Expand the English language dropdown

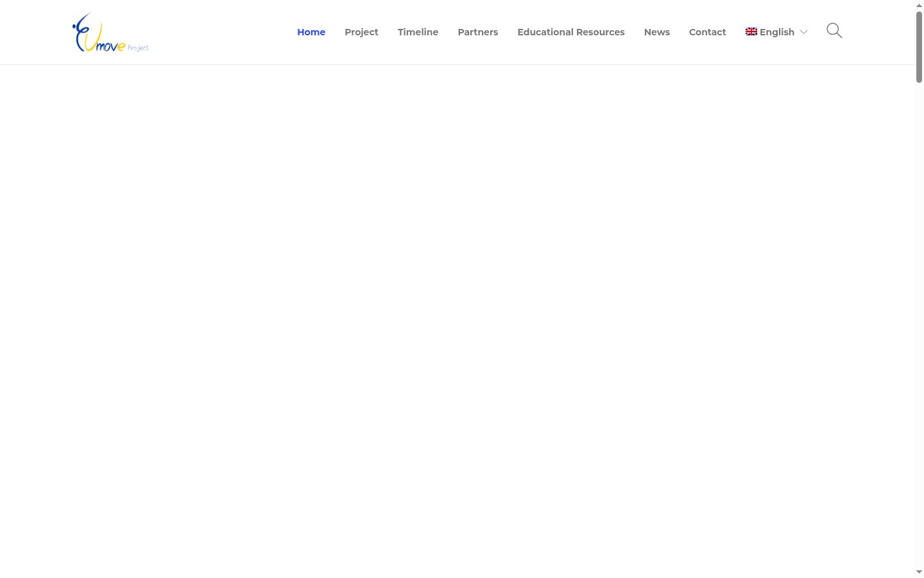[776, 32]
